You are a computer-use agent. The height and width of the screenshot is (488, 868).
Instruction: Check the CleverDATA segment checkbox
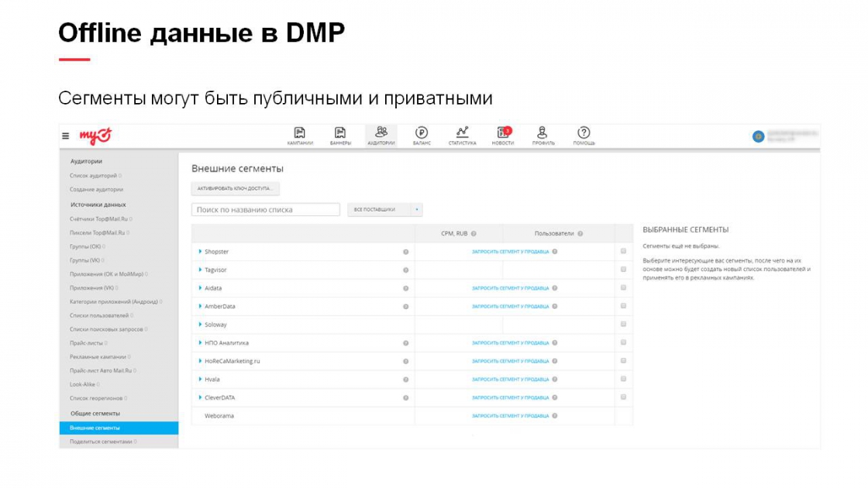click(623, 397)
